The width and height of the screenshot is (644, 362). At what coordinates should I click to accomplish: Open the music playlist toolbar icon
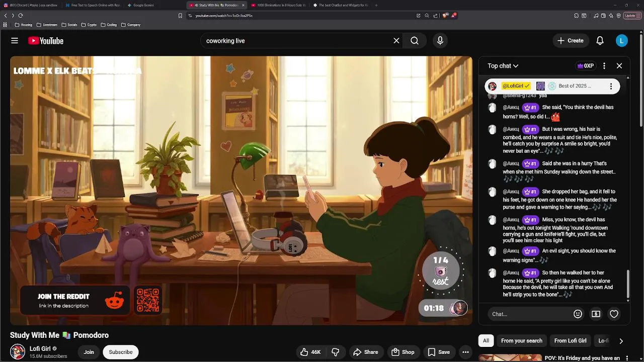click(x=596, y=16)
